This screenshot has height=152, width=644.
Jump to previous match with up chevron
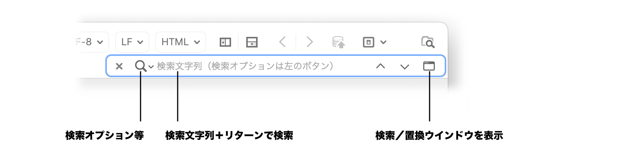pyautogui.click(x=380, y=66)
